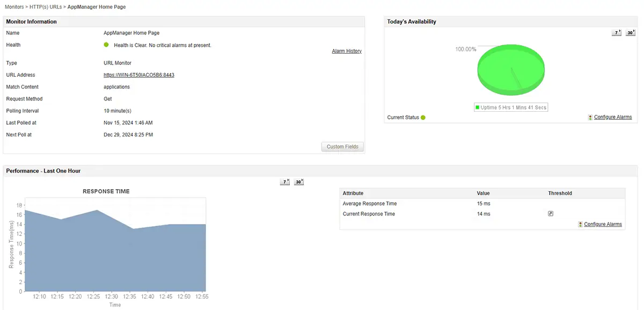Expand the arrow on the 7-day availability button
Image resolution: width=644 pixels, height=310 pixels.
click(620, 31)
